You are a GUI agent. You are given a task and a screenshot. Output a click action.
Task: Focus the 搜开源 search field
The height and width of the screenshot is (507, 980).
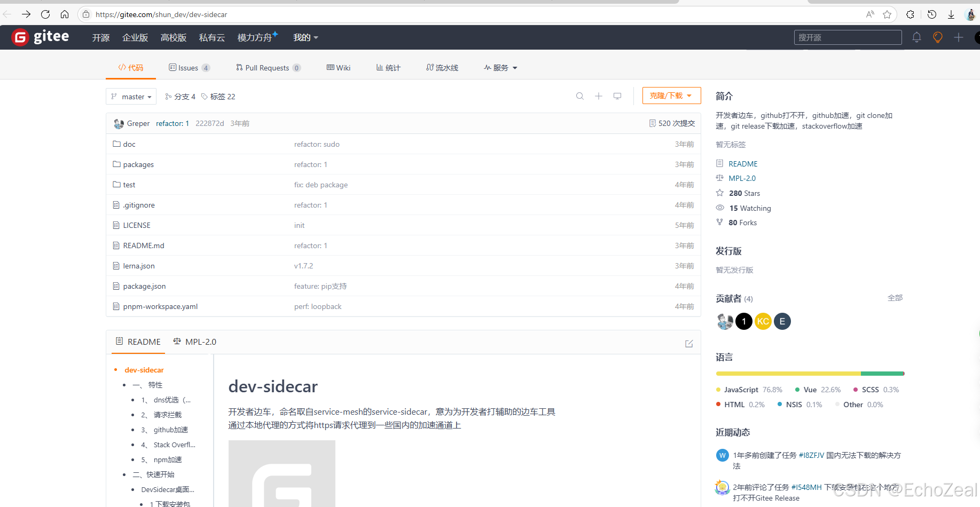[x=848, y=37]
